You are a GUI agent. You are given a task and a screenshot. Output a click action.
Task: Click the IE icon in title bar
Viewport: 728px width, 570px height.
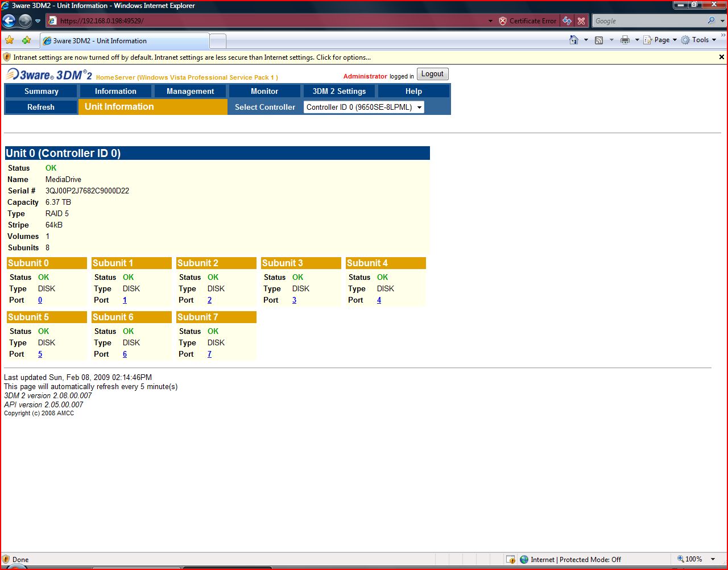tap(5, 6)
